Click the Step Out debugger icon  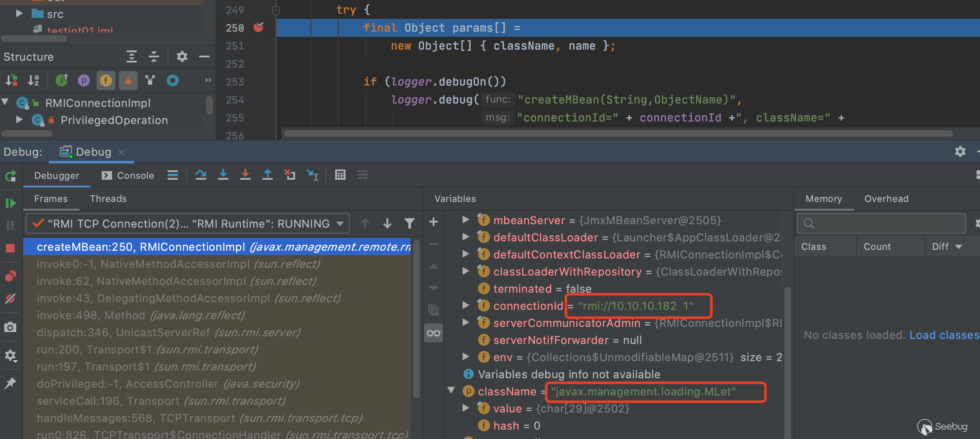pyautogui.click(x=267, y=175)
